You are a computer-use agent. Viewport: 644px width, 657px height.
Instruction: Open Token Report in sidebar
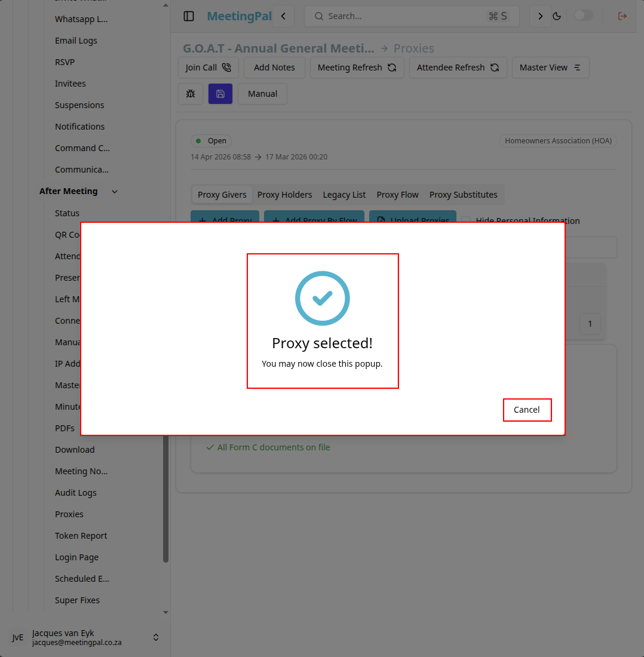[81, 536]
